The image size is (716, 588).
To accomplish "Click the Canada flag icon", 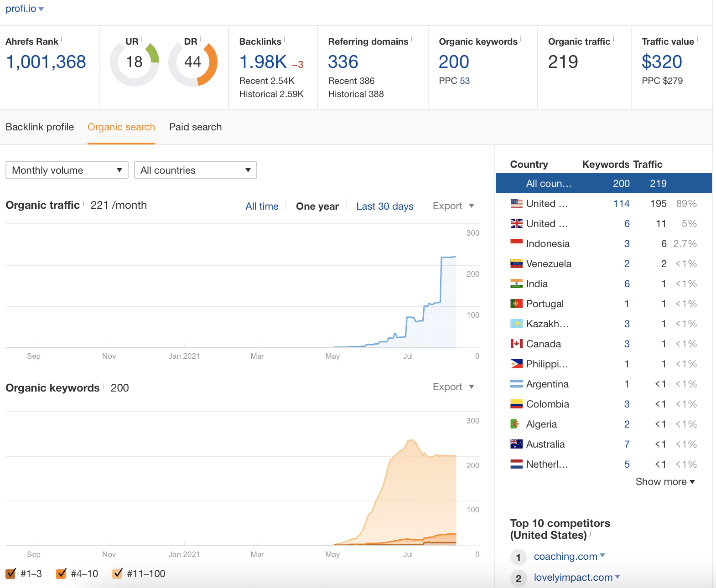I will click(516, 344).
